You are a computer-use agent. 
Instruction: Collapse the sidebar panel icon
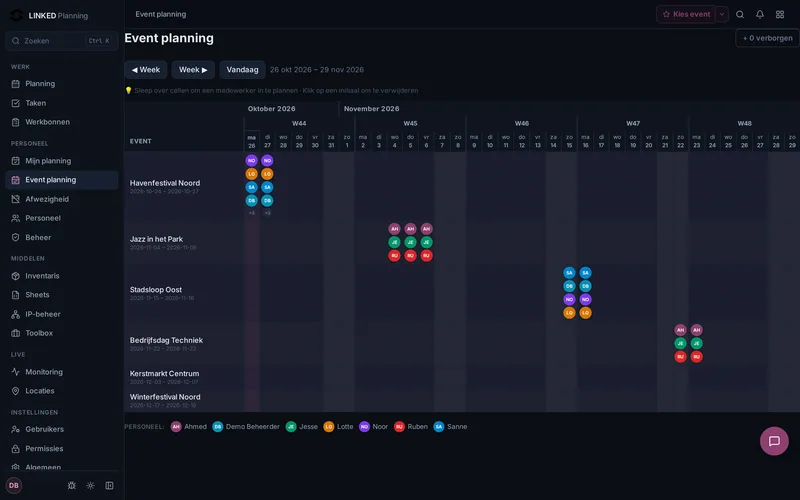click(x=109, y=486)
